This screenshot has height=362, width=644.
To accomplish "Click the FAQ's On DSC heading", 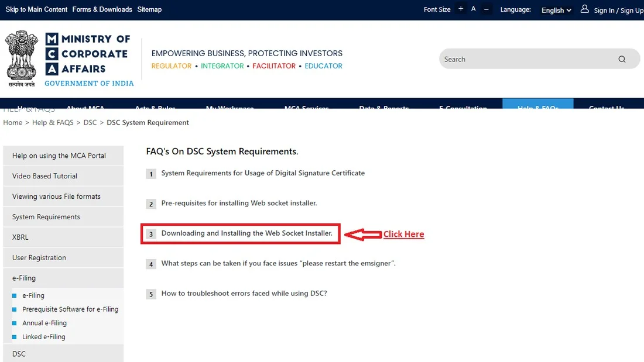I will 222,151.
